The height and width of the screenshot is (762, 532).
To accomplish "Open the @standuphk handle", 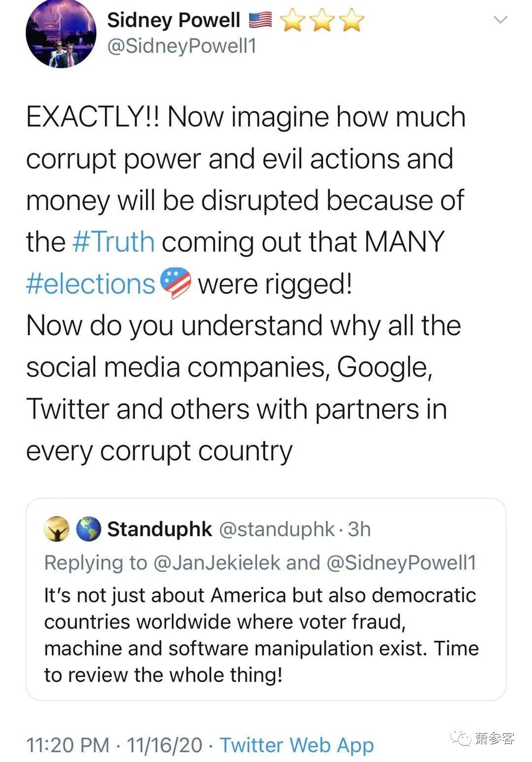I will [276, 529].
